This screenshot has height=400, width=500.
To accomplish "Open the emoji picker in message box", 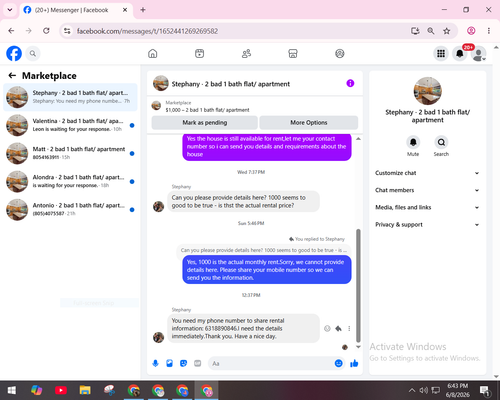I will coord(338,363).
